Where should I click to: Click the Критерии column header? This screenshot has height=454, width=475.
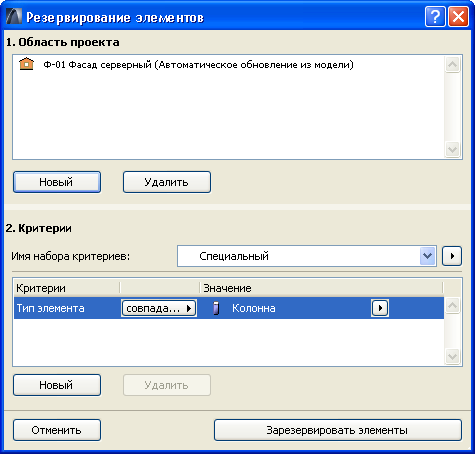point(67,288)
